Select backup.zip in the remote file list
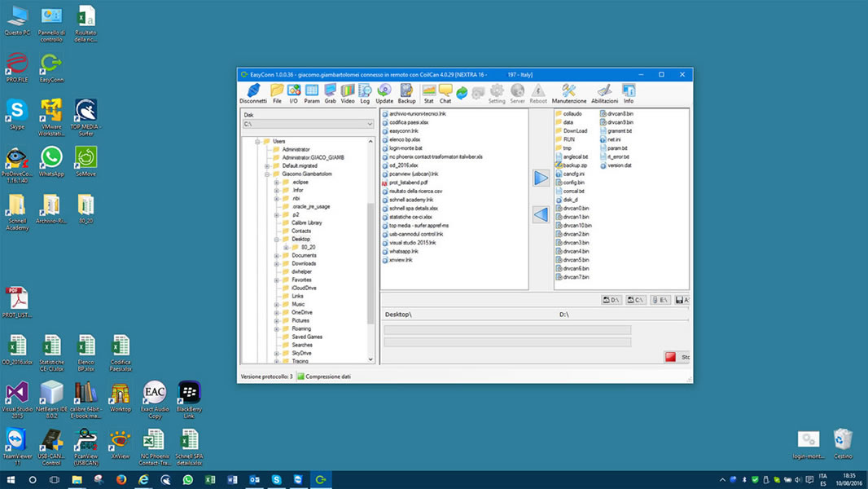 click(572, 165)
